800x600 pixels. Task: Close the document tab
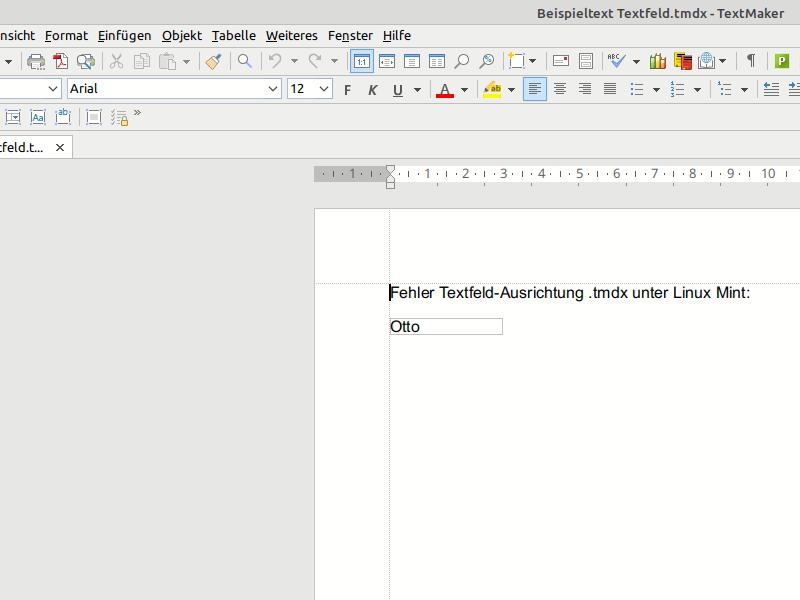point(60,148)
